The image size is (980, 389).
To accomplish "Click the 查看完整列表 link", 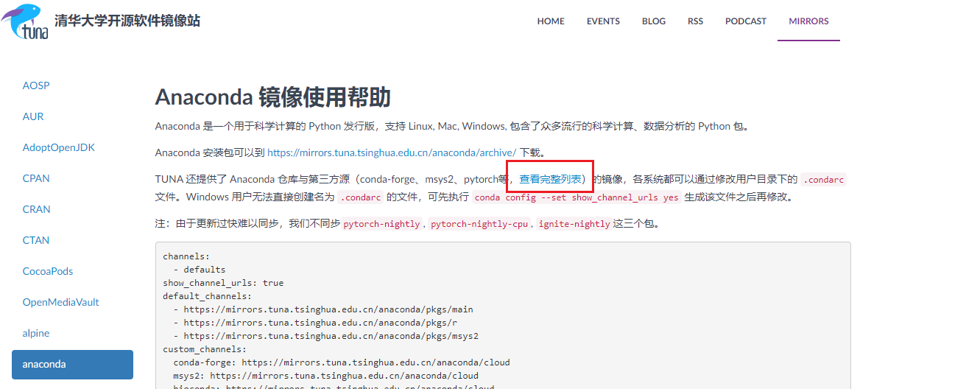I will (551, 179).
